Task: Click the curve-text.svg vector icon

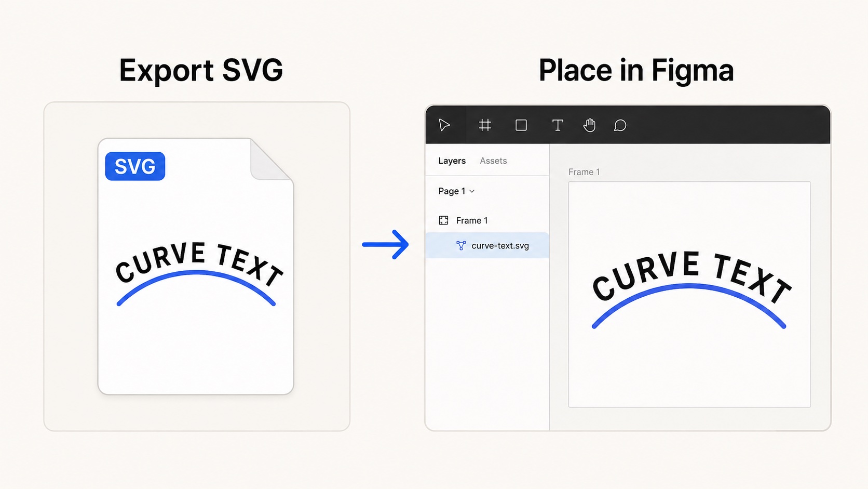Action: pos(460,245)
